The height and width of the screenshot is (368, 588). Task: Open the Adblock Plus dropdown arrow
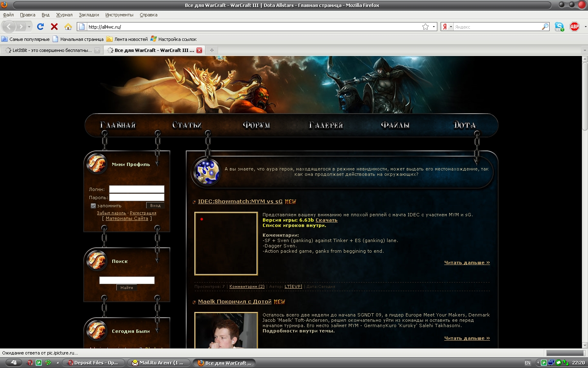click(585, 27)
